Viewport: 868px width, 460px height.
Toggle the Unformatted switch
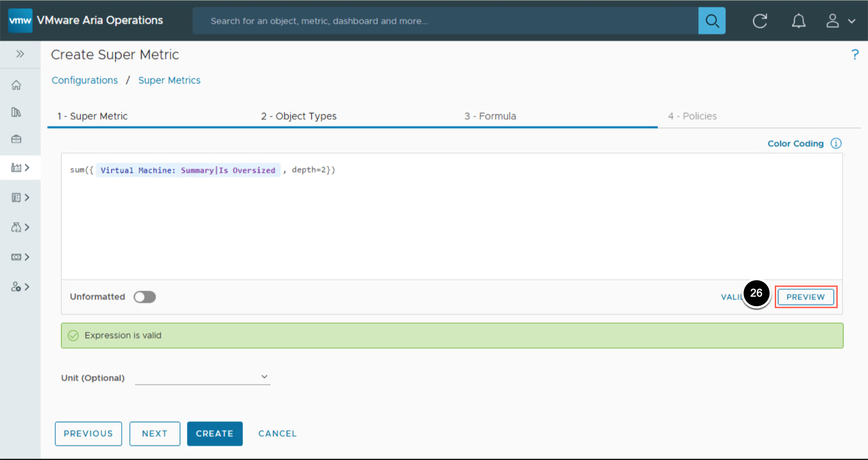pos(145,297)
